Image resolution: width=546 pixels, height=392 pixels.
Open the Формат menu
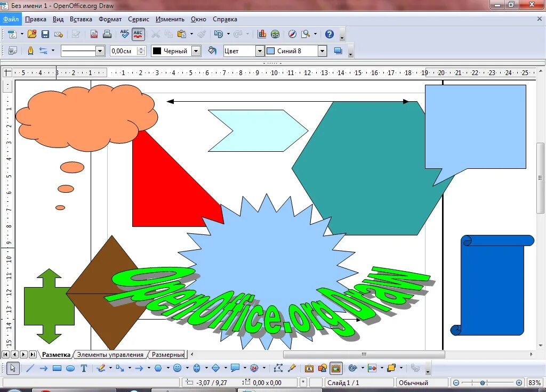click(110, 19)
